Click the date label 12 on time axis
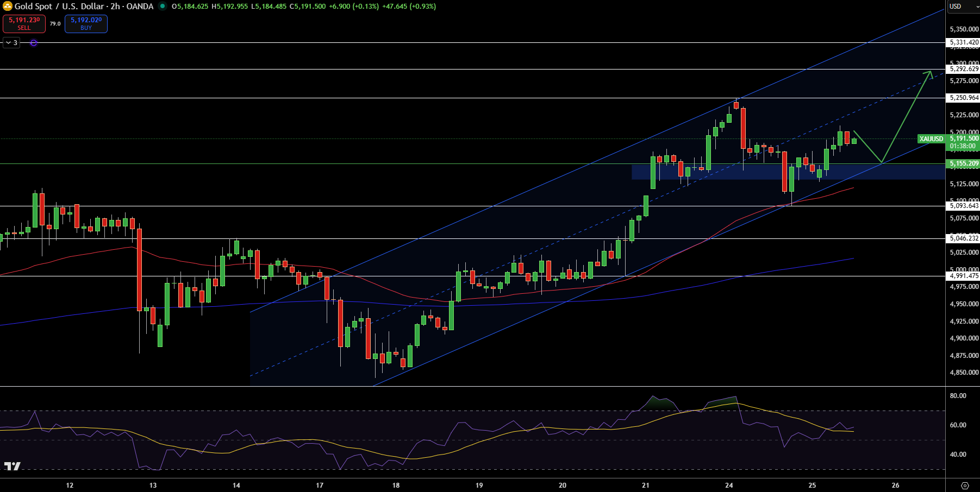980x492 pixels. [70, 485]
